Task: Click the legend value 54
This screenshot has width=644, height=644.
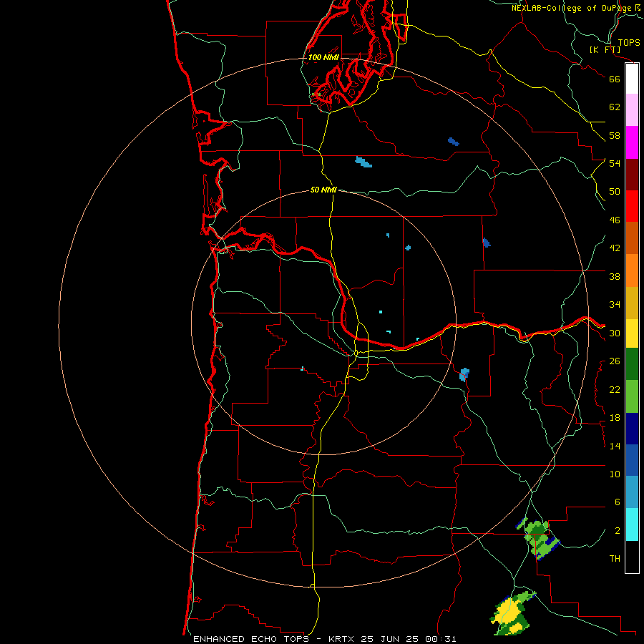Action: (615, 163)
